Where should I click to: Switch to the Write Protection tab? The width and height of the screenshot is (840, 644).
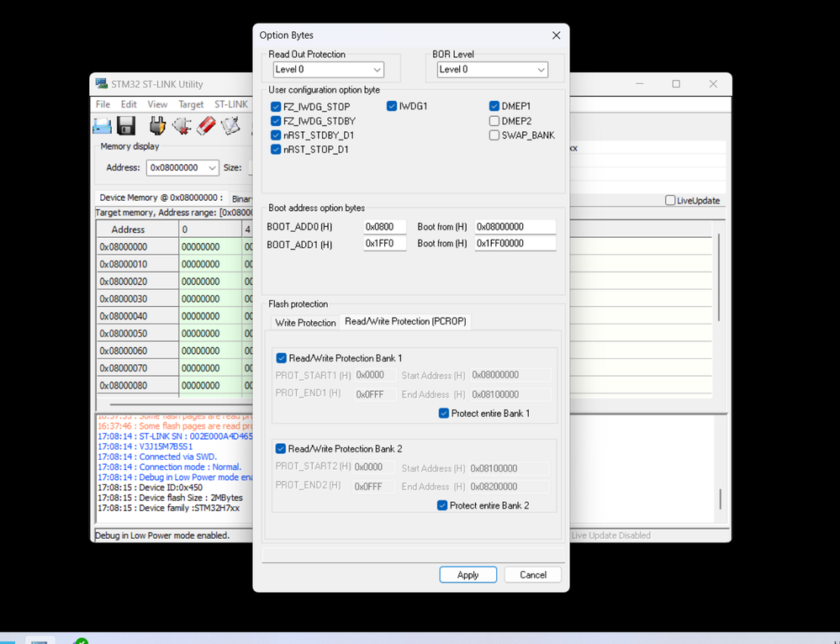click(x=305, y=323)
